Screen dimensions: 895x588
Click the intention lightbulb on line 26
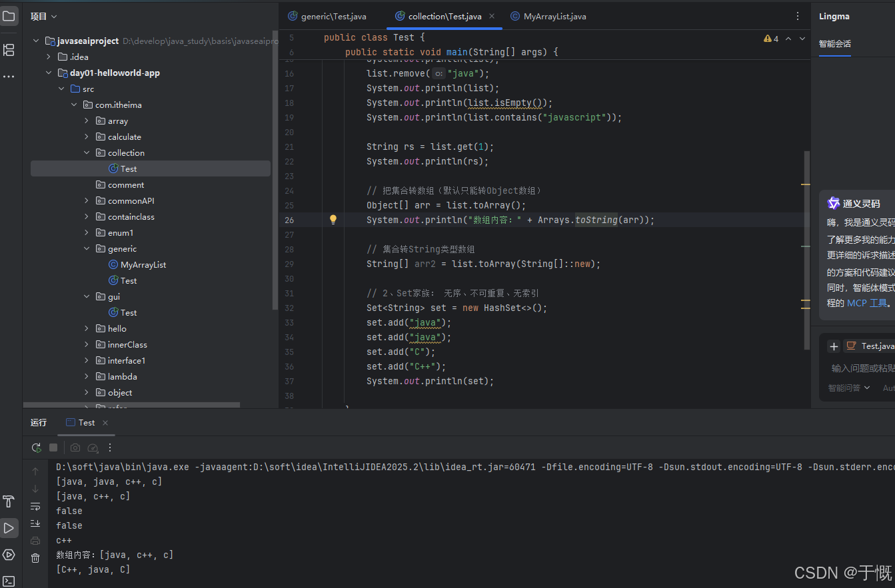(333, 219)
